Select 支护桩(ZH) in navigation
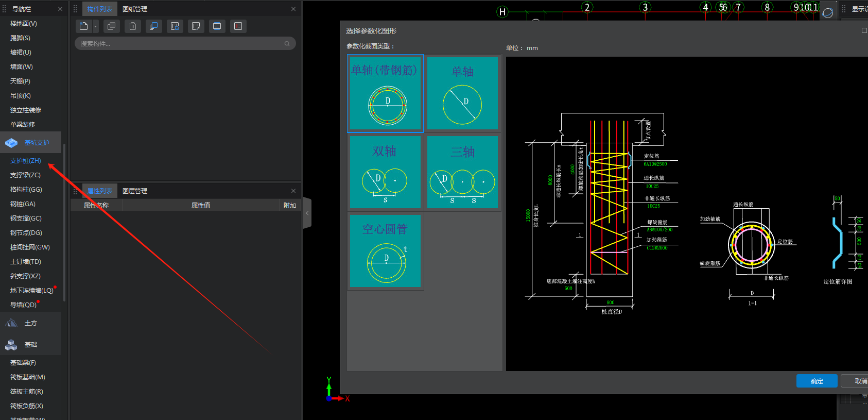Image resolution: width=868 pixels, height=420 pixels. tap(26, 161)
